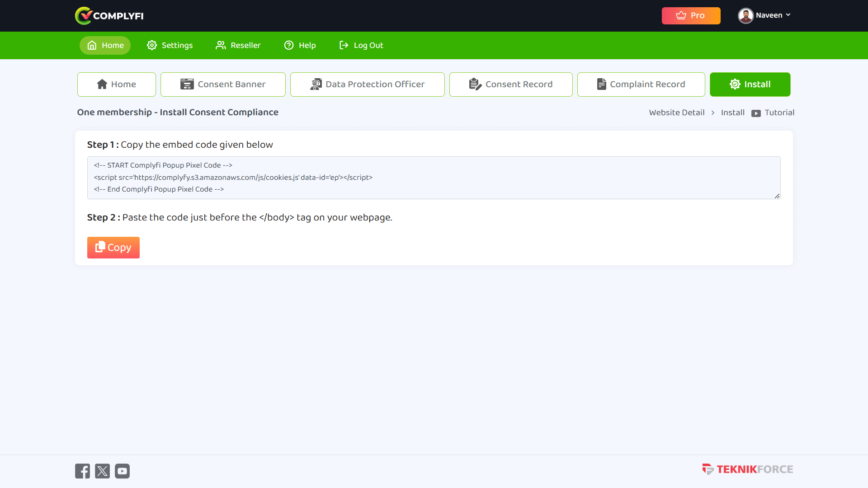
Task: Click the Teknikforce footer logo
Action: 747,469
